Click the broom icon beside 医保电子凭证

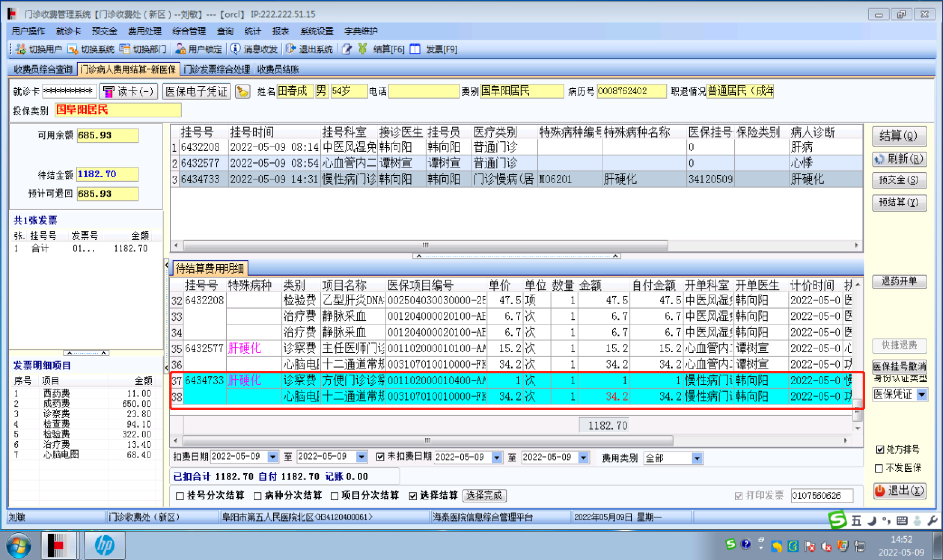[x=242, y=91]
